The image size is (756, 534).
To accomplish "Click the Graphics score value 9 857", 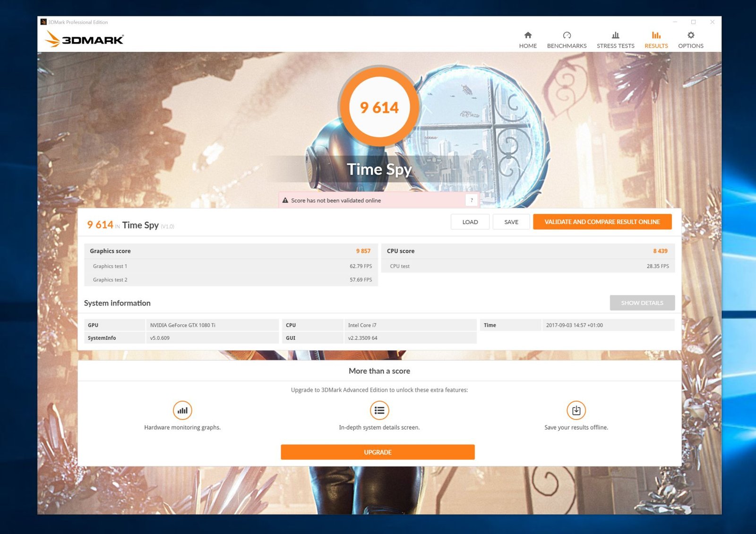I will tap(363, 251).
